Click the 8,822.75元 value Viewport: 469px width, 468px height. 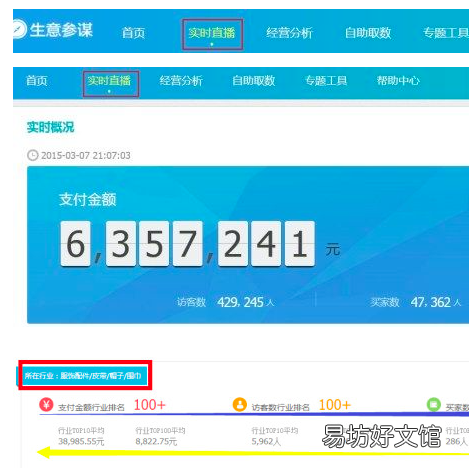click(x=156, y=442)
